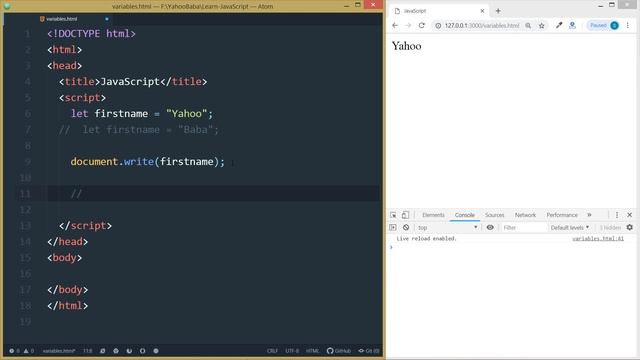Change the CRLF line ending setting
Image resolution: width=640 pixels, height=360 pixels.
[272, 351]
